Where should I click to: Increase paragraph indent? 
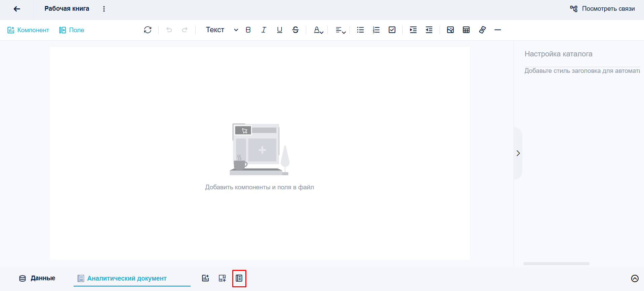[x=413, y=30]
